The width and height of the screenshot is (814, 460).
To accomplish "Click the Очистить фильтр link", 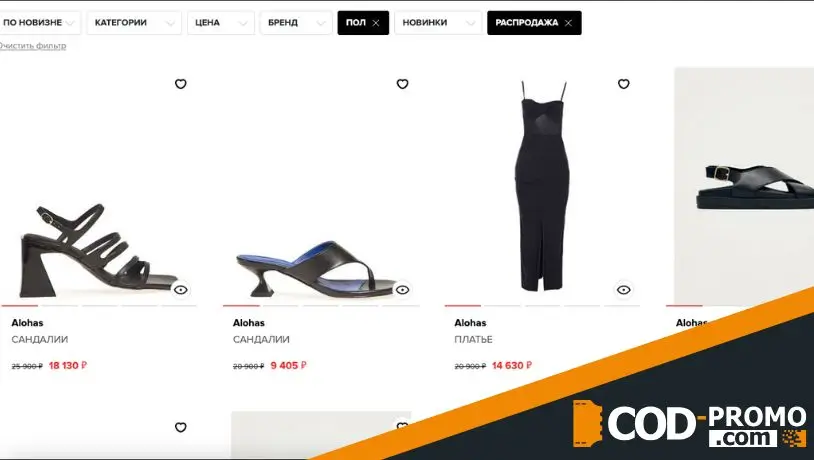I will click(32, 46).
